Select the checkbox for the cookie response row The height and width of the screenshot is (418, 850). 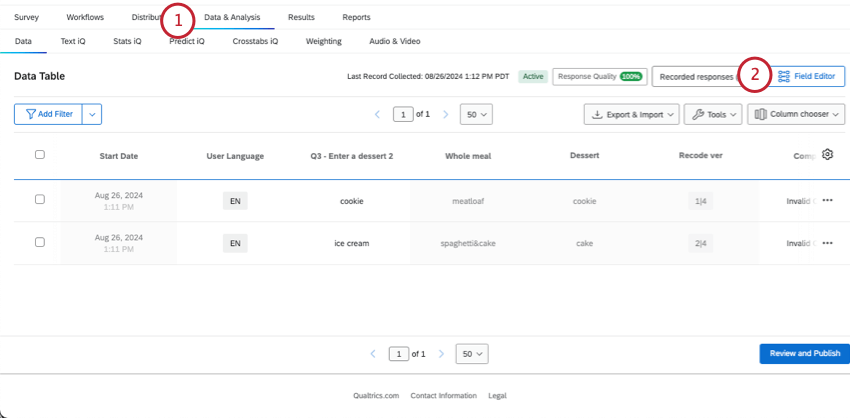pyautogui.click(x=40, y=200)
